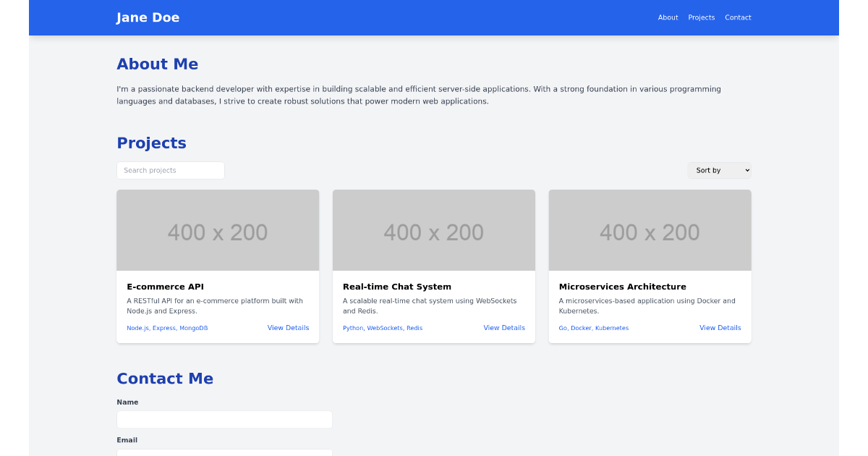The width and height of the screenshot is (868, 456).
Task: Select the Docker technology tag
Action: pos(581,327)
